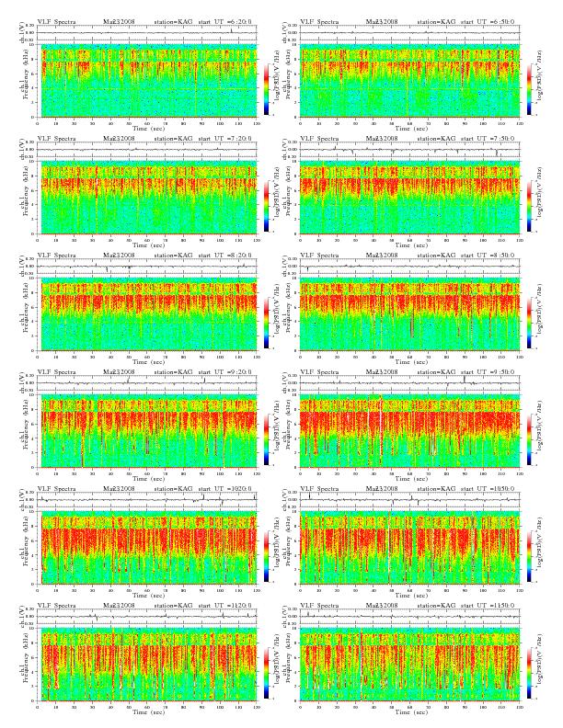Click the ch.1 waveform strip above the 11:20:0 spectrogram
563x728 pixels.
(x=147, y=617)
